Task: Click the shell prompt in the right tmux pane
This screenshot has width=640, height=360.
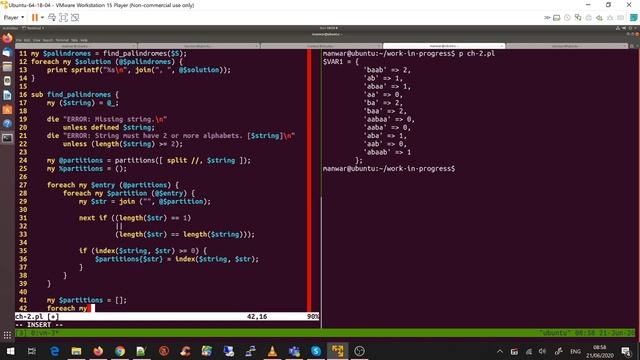Action: point(389,169)
